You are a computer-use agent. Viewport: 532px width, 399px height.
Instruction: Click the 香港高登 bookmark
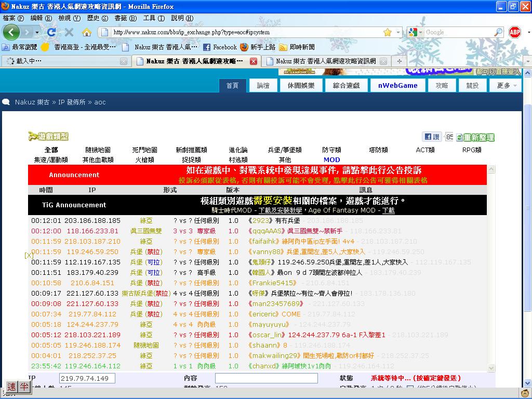coord(79,47)
